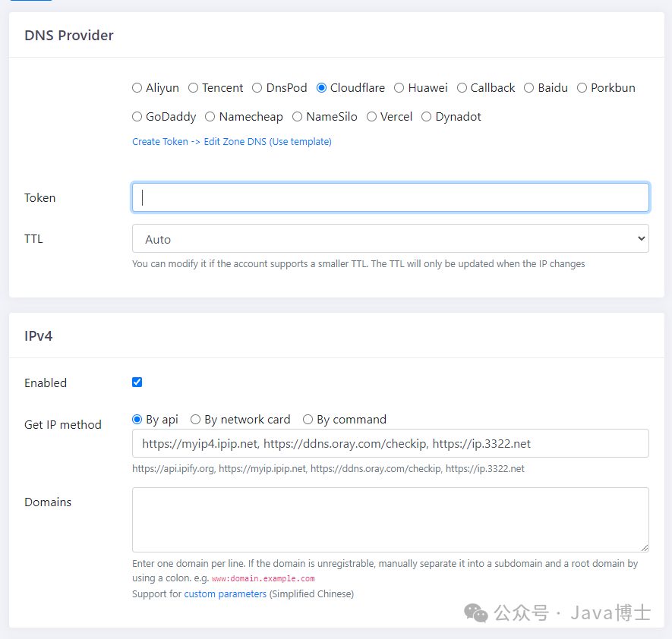Choose the Baidu radio button

coord(529,88)
